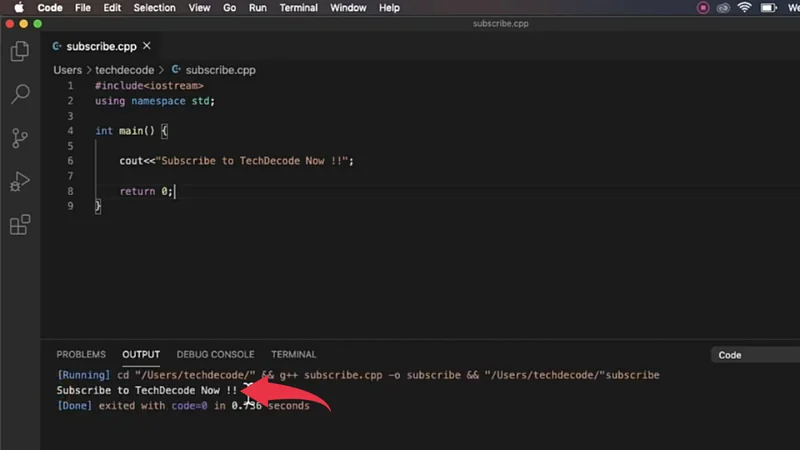This screenshot has height=450, width=800.
Task: Click the subscribe.cpp breadcrumb file item
Action: click(220, 70)
